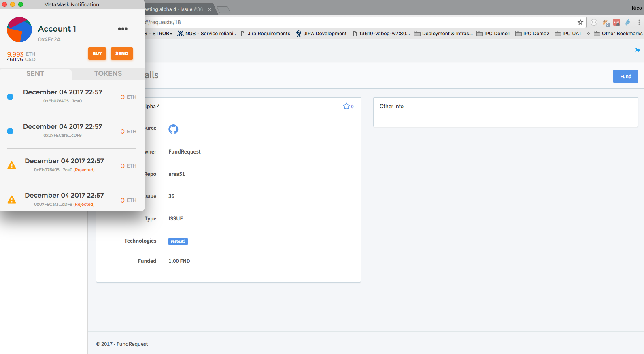Screen dimensions: 644x354
Task: Expand IPC Demo1 bookmark folder
Action: (493, 34)
